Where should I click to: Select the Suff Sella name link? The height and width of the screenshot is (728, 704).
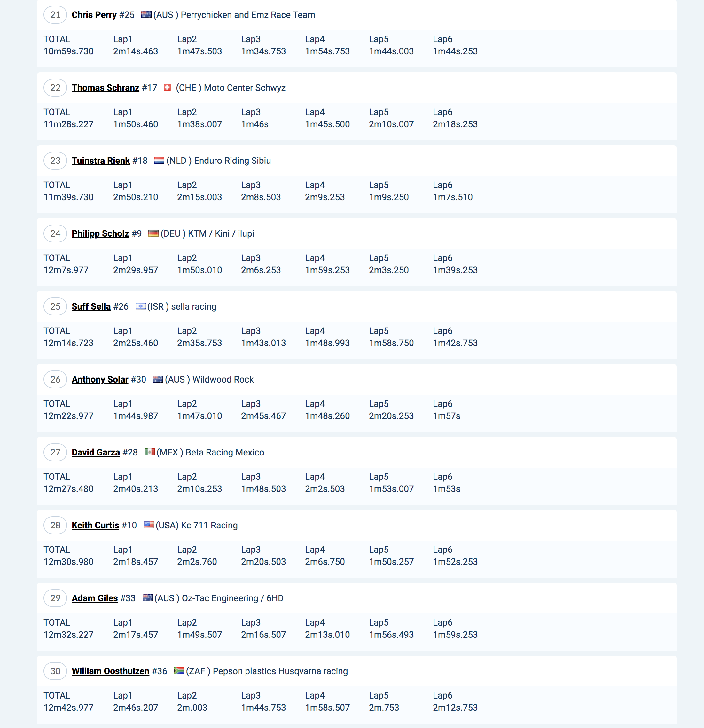[x=91, y=306]
